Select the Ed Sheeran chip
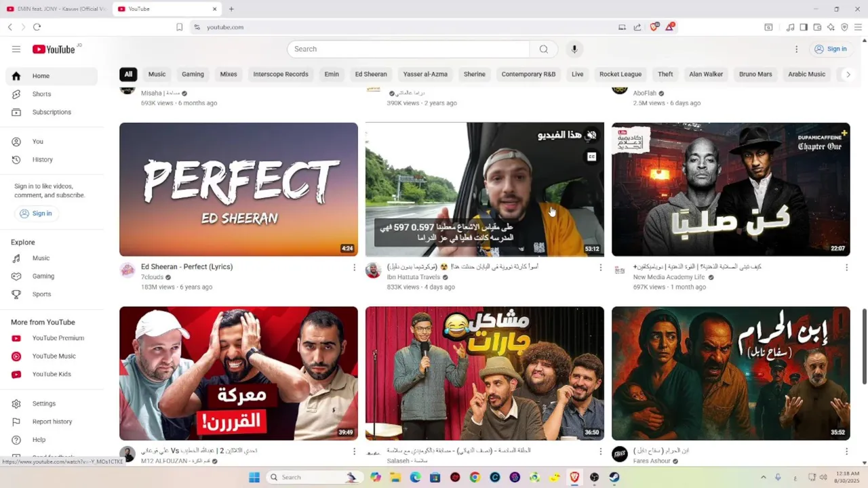 [371, 75]
